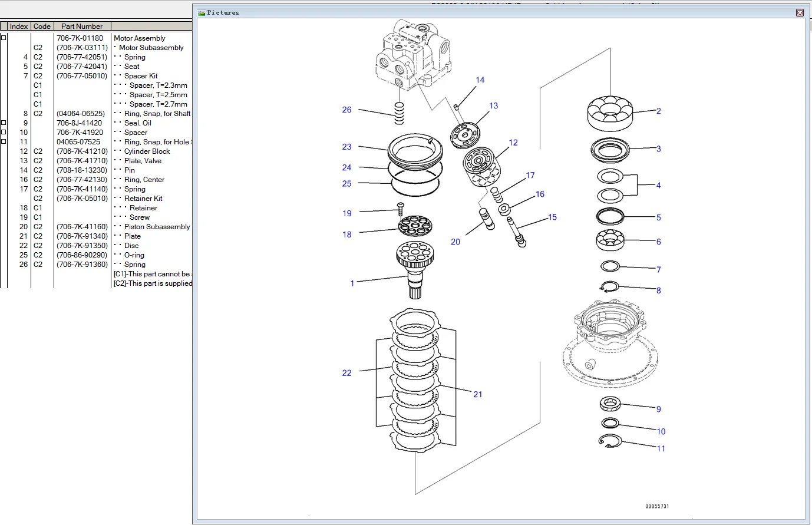Select the Motor Subassembly row
The width and height of the screenshot is (812, 525).
click(x=151, y=48)
